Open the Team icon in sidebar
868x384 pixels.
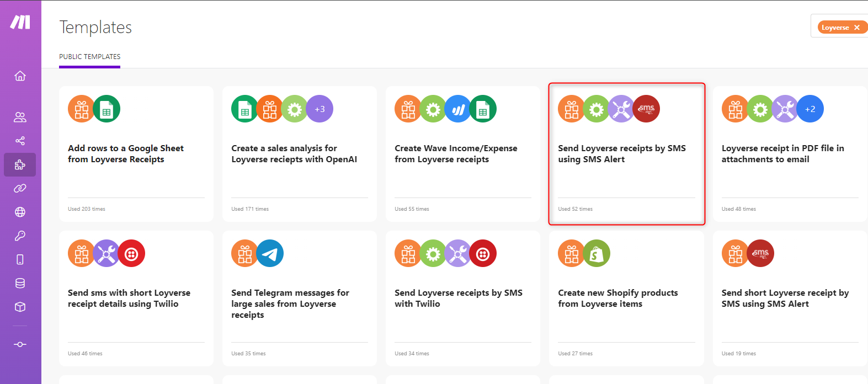[20, 117]
